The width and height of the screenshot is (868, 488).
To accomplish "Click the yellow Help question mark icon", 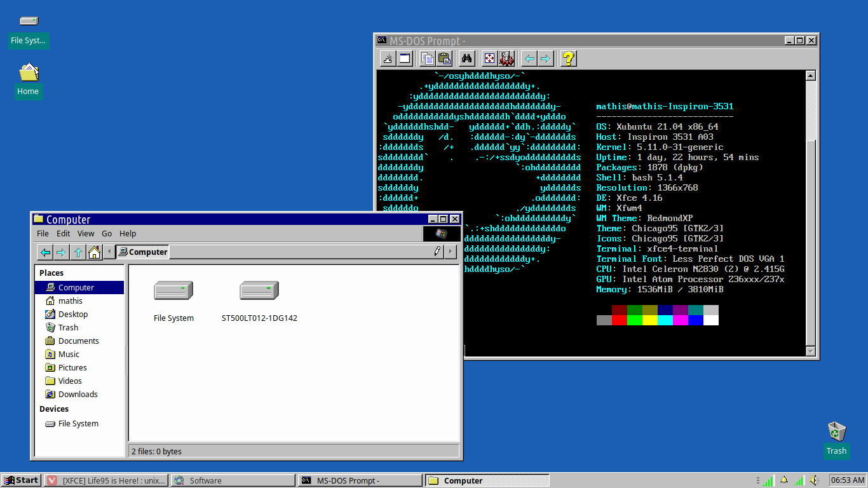I will point(567,58).
